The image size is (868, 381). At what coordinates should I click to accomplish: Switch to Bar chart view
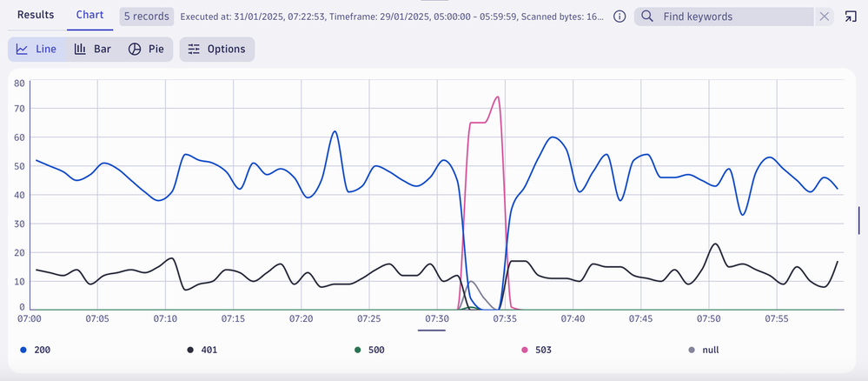[x=92, y=50]
